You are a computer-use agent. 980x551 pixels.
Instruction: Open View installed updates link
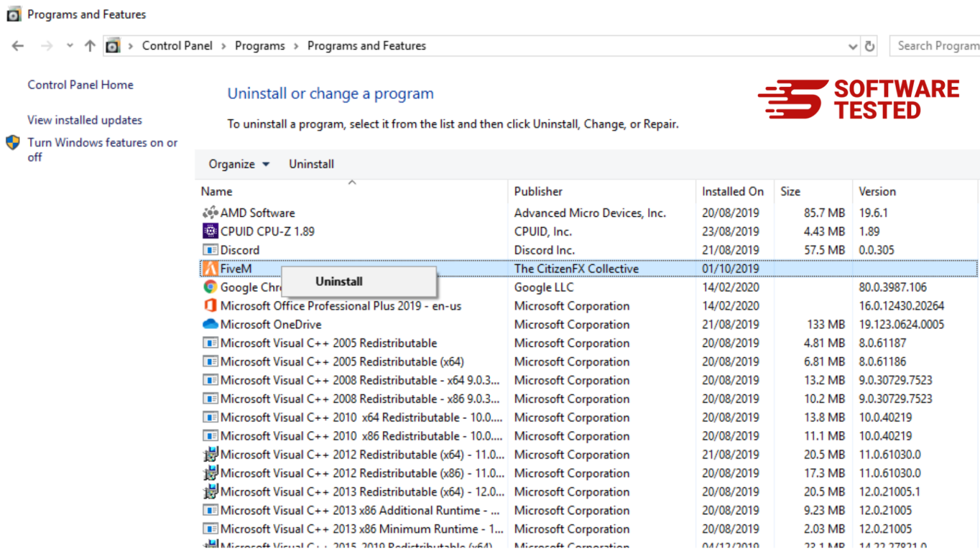tap(85, 120)
